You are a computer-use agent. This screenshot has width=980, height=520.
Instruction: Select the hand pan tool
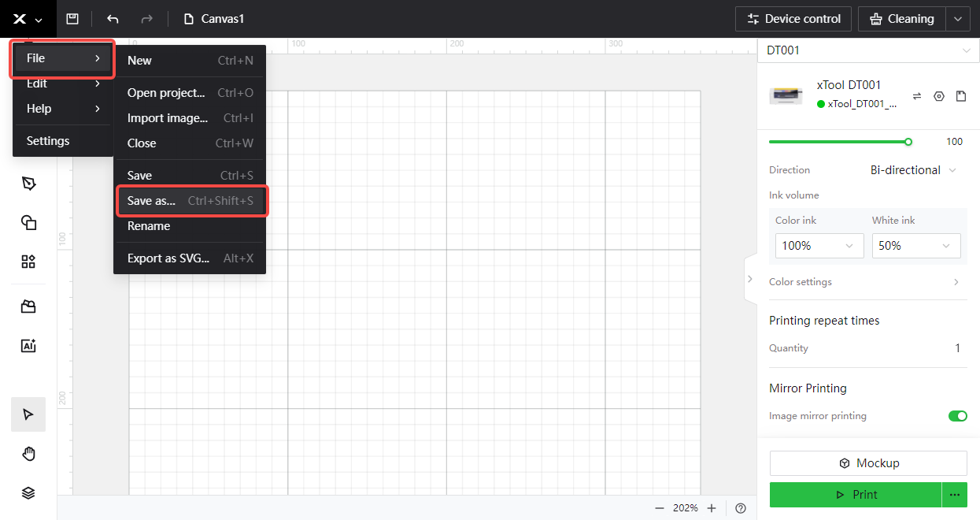pos(28,454)
